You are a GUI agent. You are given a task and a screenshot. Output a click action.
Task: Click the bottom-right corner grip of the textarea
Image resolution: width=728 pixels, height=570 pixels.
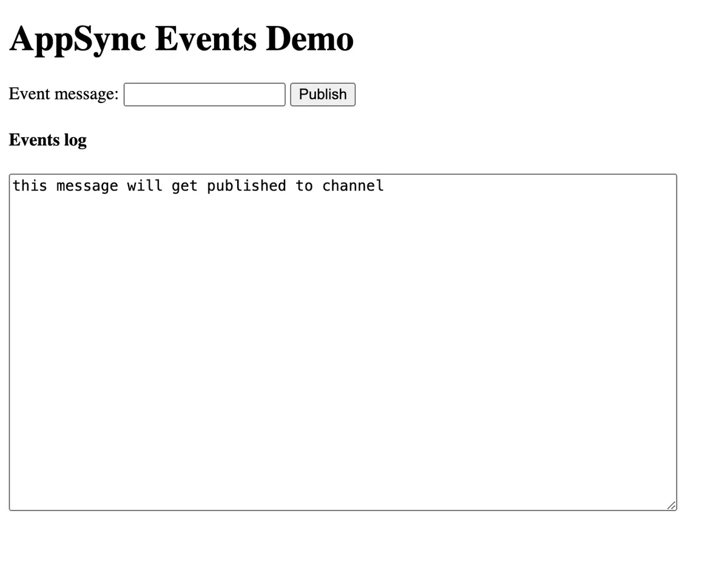pos(672,505)
